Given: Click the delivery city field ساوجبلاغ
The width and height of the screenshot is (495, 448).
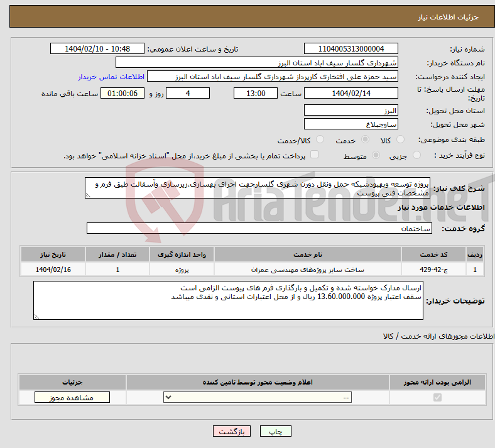Looking at the screenshot, I should click(351, 124).
